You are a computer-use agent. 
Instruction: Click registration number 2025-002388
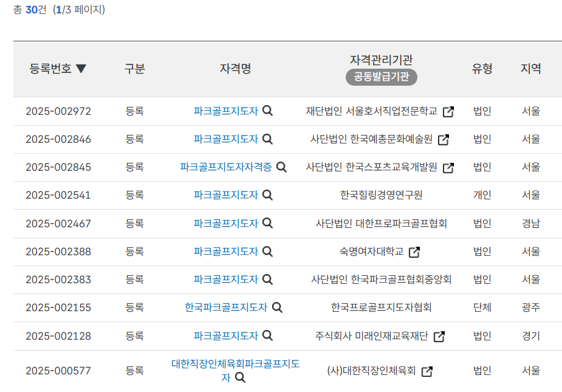(58, 252)
